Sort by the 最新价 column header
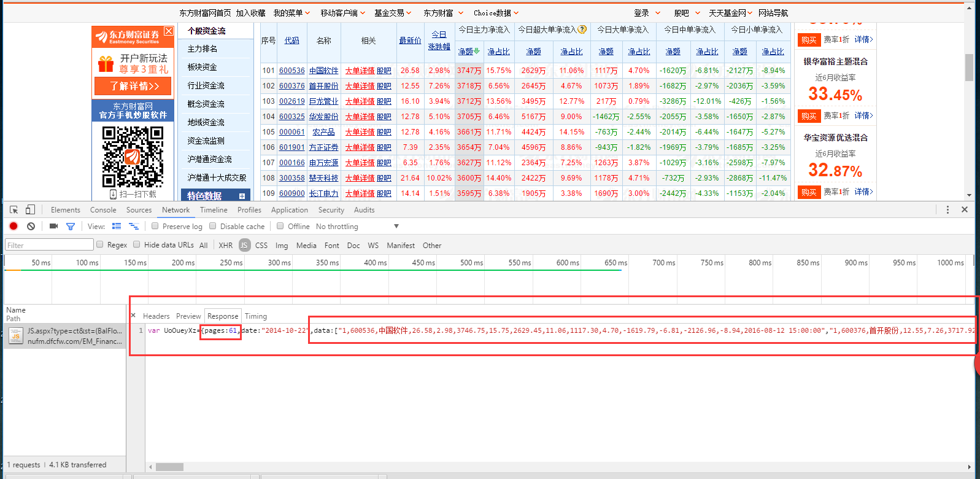 pyautogui.click(x=410, y=41)
